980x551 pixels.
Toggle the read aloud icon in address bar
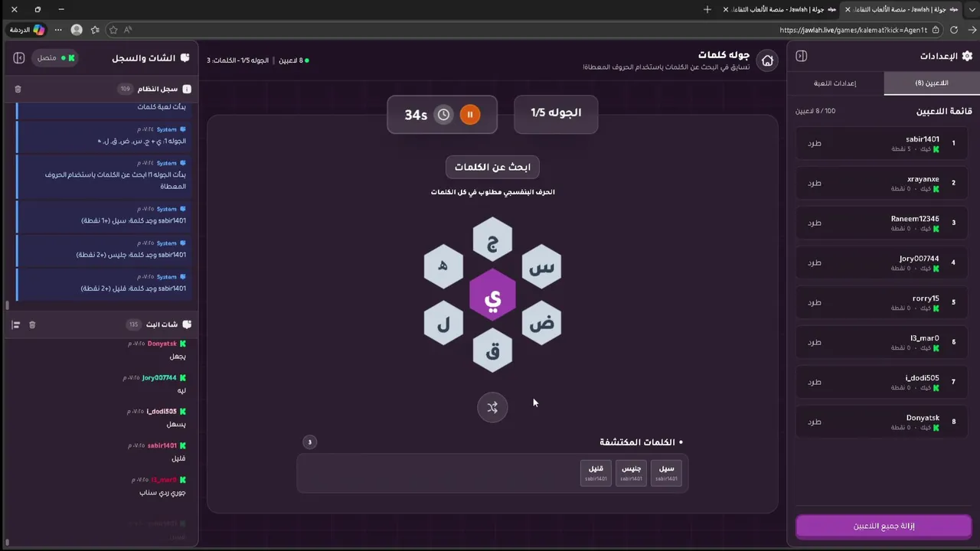pos(128,30)
